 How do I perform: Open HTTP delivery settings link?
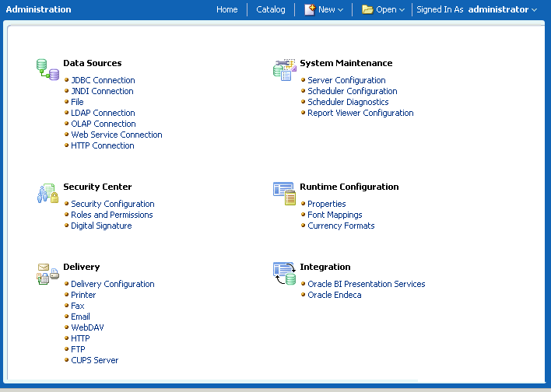(80, 338)
